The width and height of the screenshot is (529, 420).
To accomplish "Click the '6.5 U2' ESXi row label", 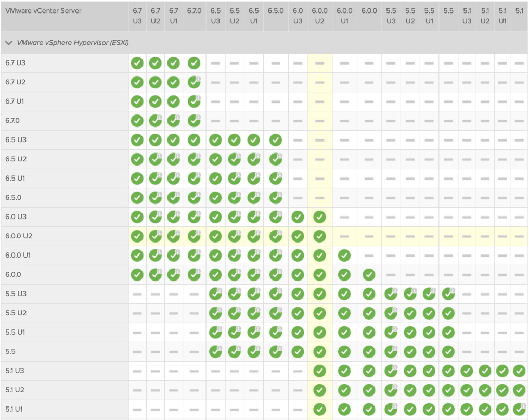I will pos(16,159).
